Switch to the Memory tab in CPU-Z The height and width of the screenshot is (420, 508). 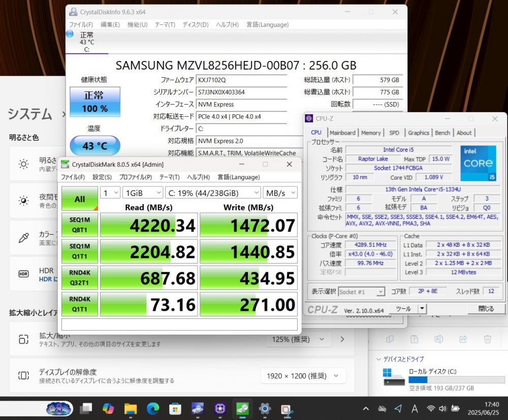[x=371, y=133]
